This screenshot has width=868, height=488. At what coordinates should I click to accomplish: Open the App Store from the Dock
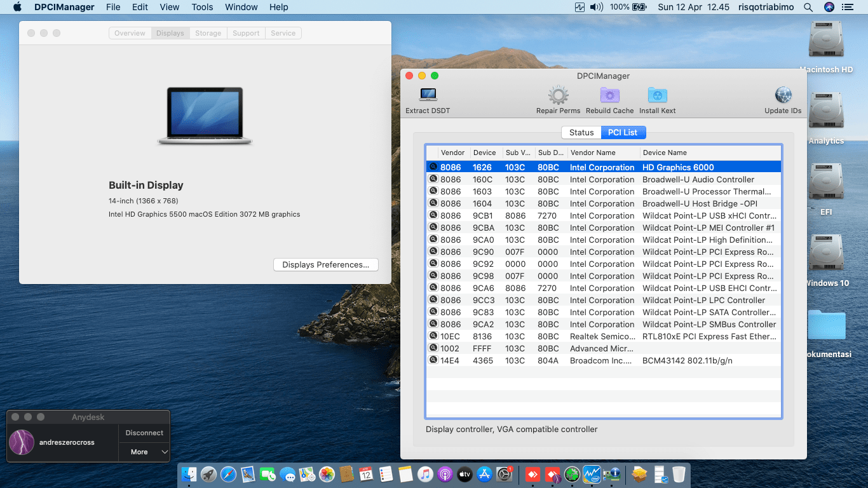click(x=484, y=474)
